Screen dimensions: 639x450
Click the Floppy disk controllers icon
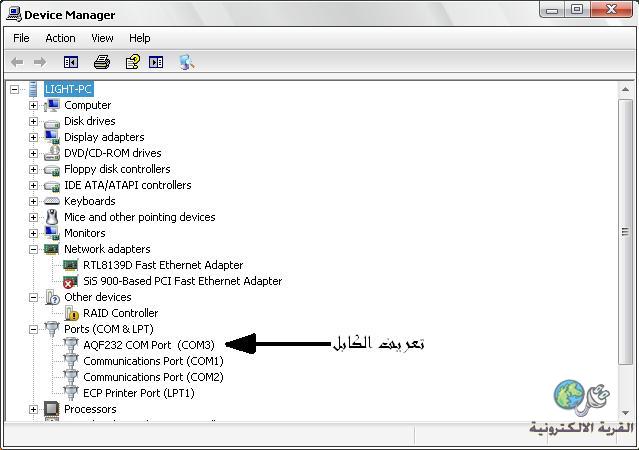pyautogui.click(x=52, y=170)
